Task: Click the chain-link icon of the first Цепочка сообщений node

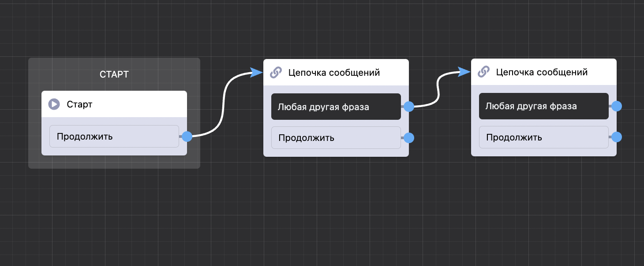Action: [276, 72]
